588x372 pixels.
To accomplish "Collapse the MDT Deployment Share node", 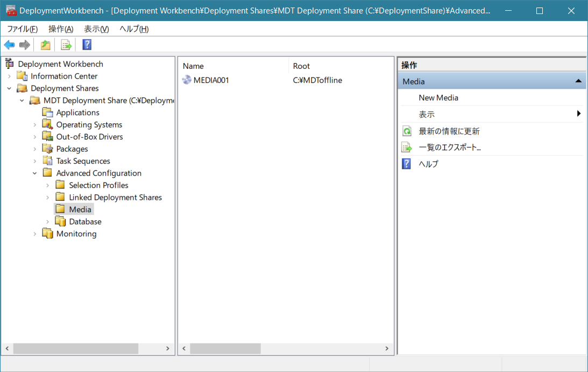I will point(22,100).
